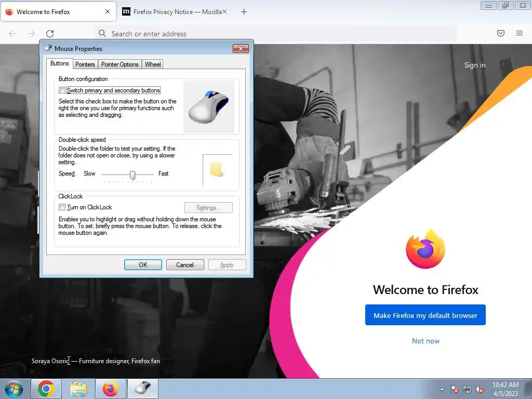Confirm Mouse Properties with OK
The image size is (532, 399).
point(143,264)
